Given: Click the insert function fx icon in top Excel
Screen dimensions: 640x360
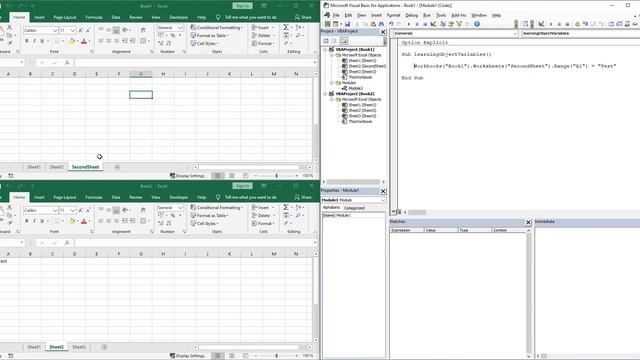Looking at the screenshot, I should click(67, 62).
